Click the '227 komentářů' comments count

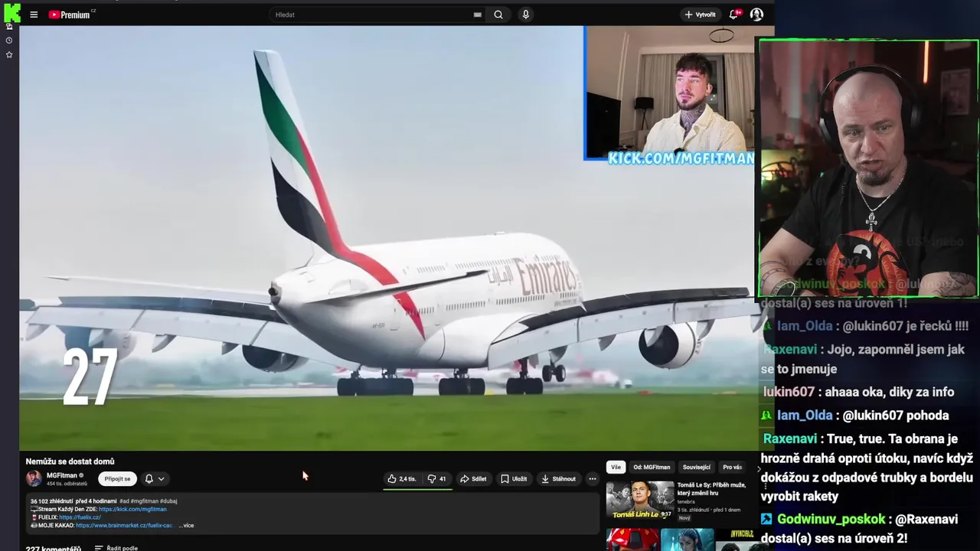point(54,548)
